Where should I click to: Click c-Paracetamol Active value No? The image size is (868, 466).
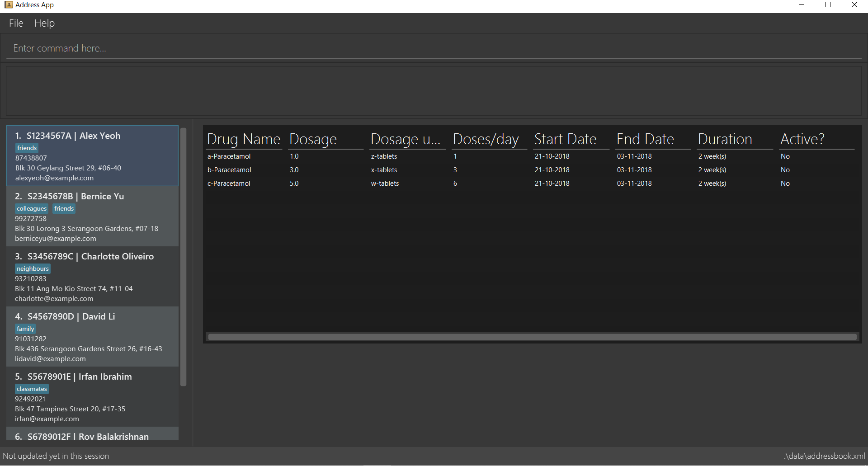pos(785,184)
